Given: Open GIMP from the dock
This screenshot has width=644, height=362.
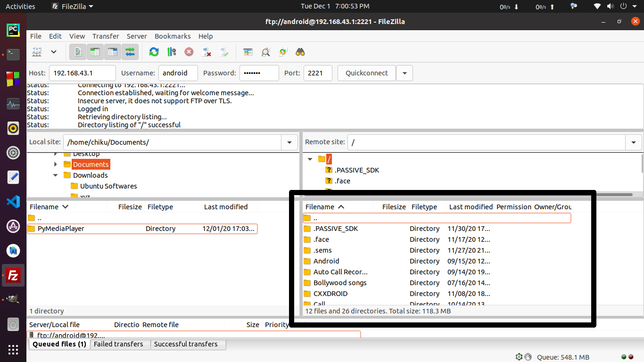Looking at the screenshot, I should (13, 300).
